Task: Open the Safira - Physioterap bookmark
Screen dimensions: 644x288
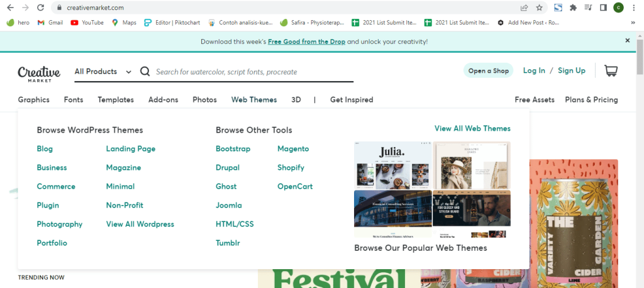Action: (312, 23)
